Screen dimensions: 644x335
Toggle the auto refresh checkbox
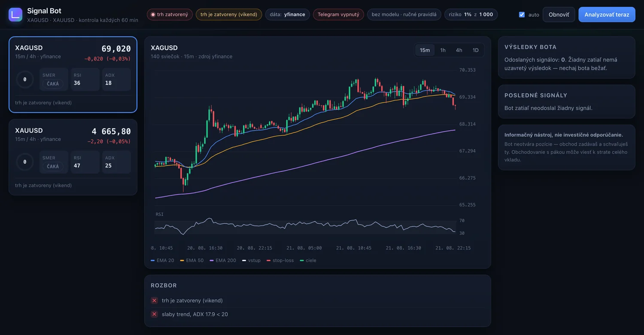pos(522,15)
